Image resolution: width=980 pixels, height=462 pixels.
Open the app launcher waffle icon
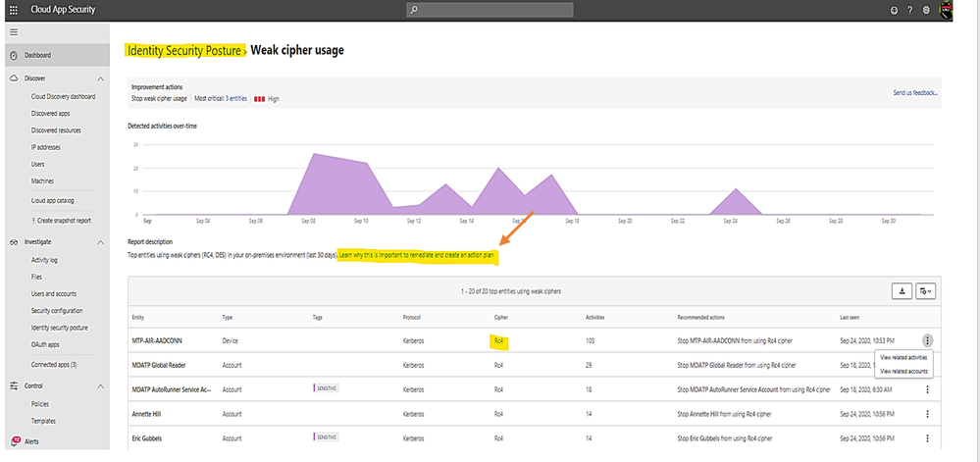point(14,10)
